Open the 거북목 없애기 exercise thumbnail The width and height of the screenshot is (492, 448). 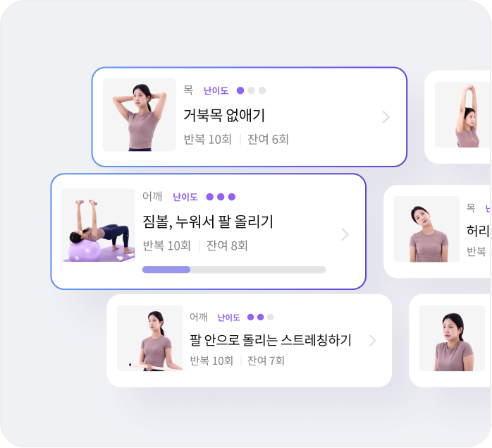pyautogui.click(x=140, y=115)
